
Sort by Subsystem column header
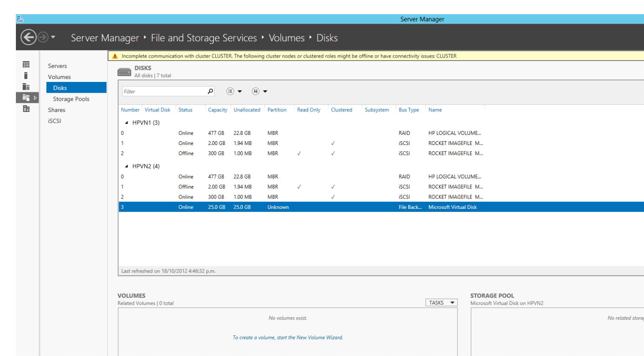click(377, 110)
